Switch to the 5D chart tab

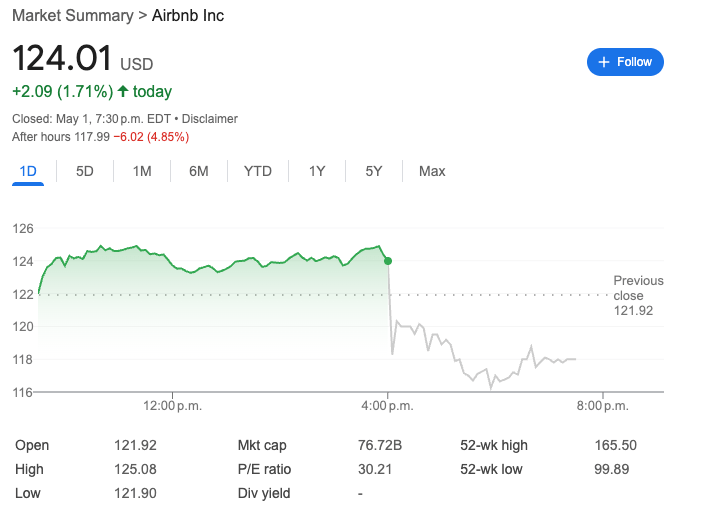click(84, 171)
